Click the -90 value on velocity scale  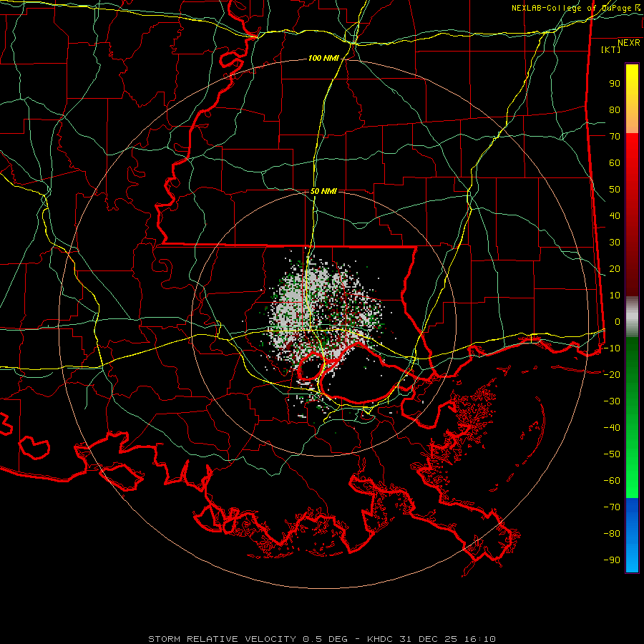612,560
